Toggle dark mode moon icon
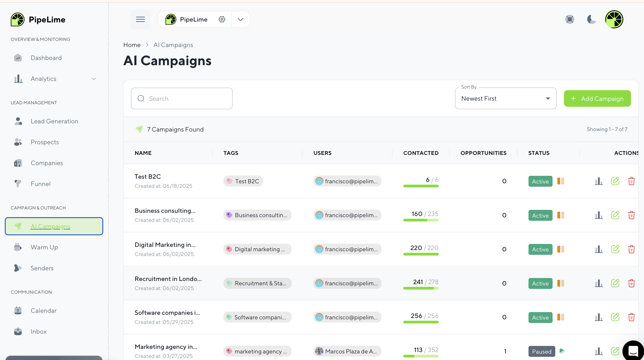This screenshot has width=644, height=360. coord(591,19)
